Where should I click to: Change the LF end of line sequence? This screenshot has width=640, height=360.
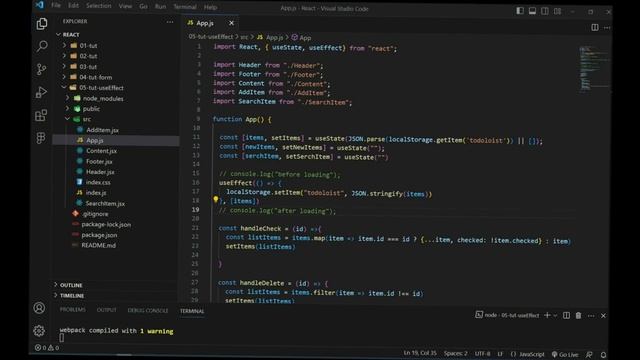500,354
